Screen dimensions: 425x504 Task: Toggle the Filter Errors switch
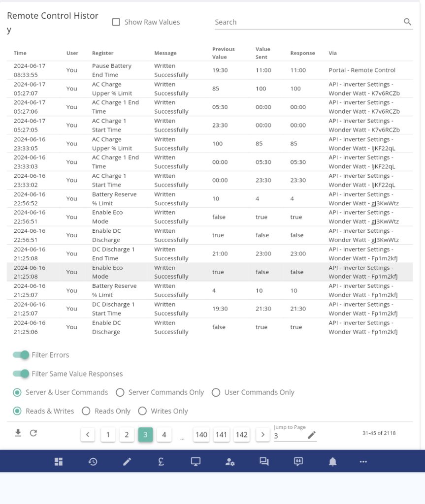click(21, 355)
